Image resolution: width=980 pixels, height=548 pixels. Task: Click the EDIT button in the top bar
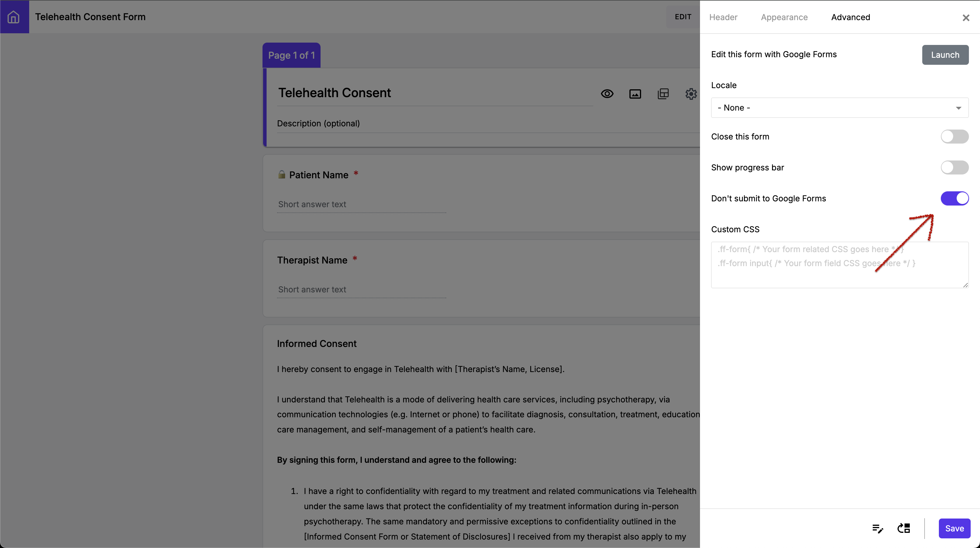pos(683,17)
